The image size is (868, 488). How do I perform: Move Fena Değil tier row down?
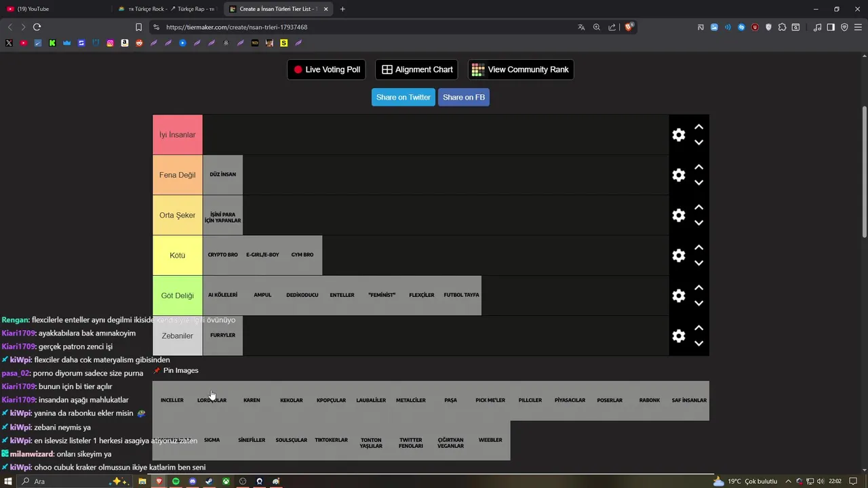698,182
